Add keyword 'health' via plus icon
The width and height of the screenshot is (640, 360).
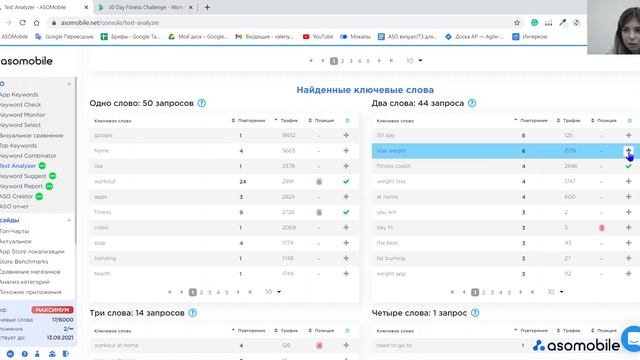click(x=346, y=273)
